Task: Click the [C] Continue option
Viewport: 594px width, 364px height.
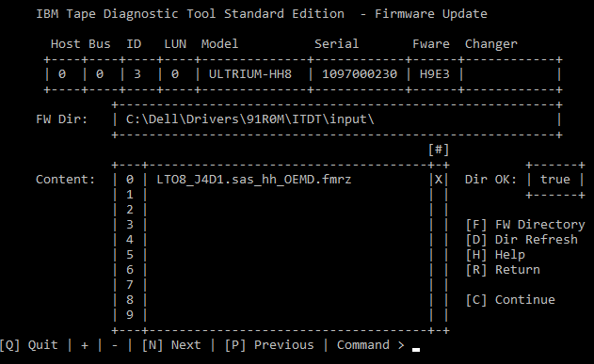Action: click(510, 300)
